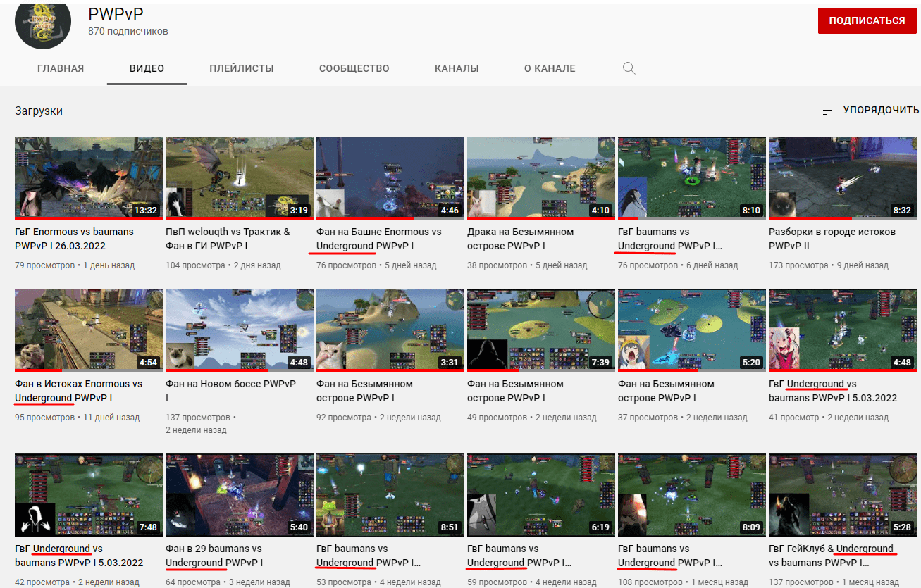Click 'ГвГ ГейКлуб & Underground' video title

tap(831, 556)
